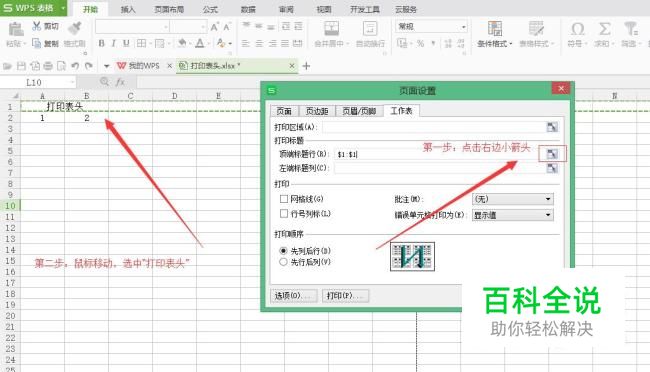Screen dimensions: 650x372
Task: Click the Merge and Center (合并居中) icon
Action: tap(331, 28)
